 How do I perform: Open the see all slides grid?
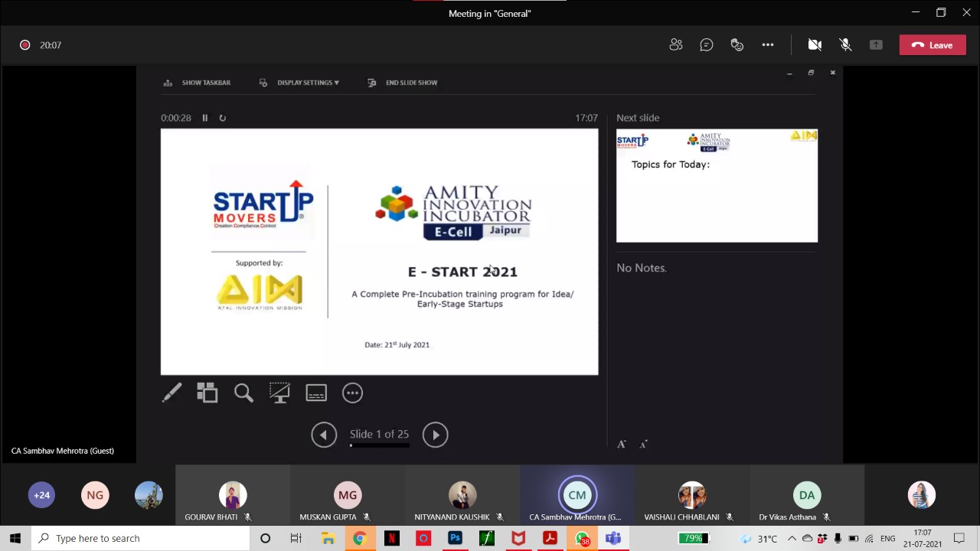coord(207,393)
